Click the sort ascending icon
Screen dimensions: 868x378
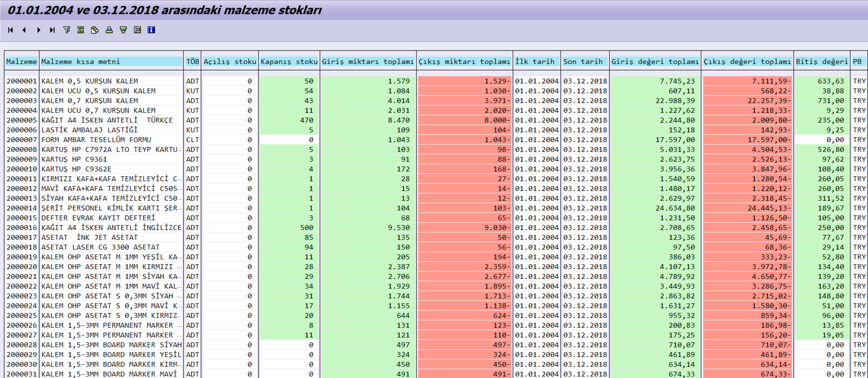coord(109,30)
